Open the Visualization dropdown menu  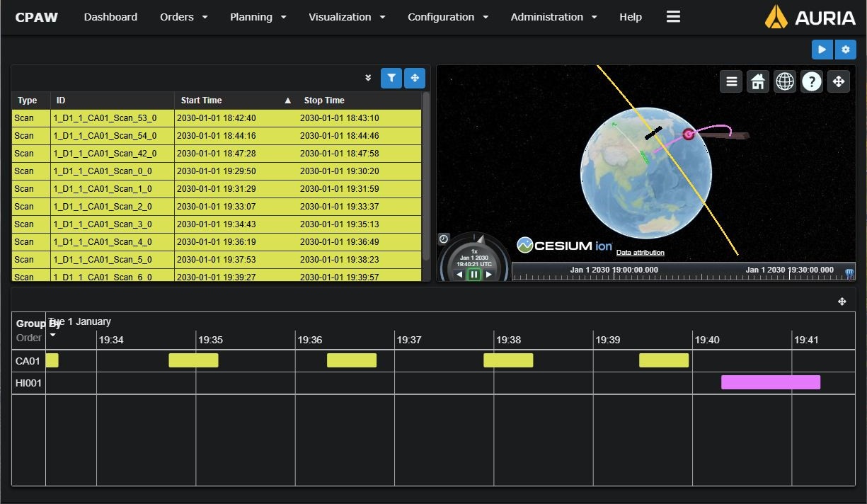pyautogui.click(x=346, y=17)
